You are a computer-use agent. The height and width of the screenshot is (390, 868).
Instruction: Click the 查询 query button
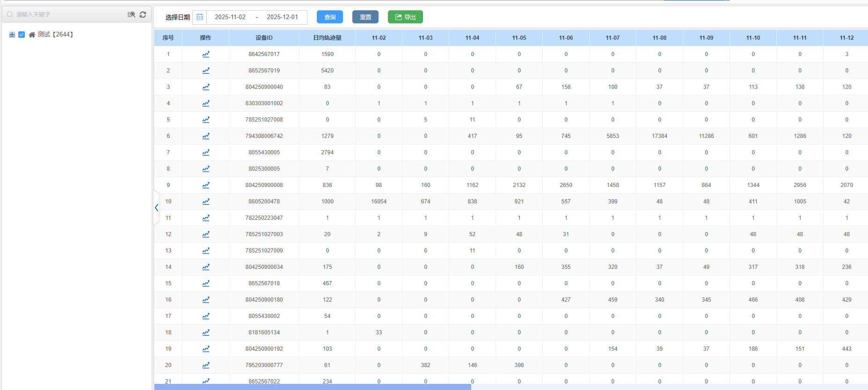point(330,17)
